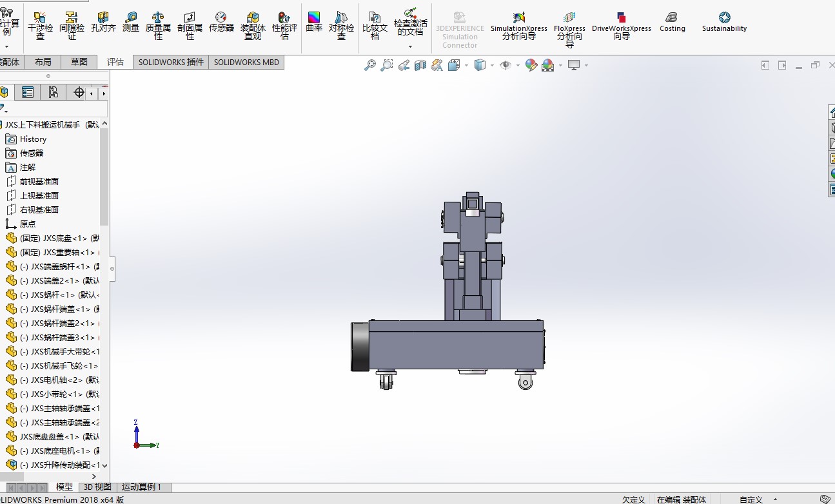Image resolution: width=835 pixels, height=504 pixels.
Task: Show Curvature (曲率) display
Action: point(314,23)
